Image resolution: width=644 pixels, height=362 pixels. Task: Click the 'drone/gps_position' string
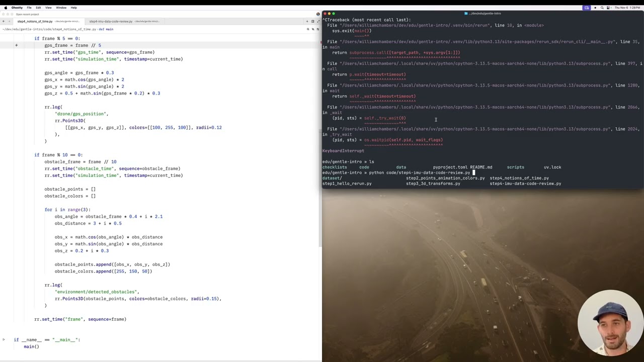click(82, 114)
